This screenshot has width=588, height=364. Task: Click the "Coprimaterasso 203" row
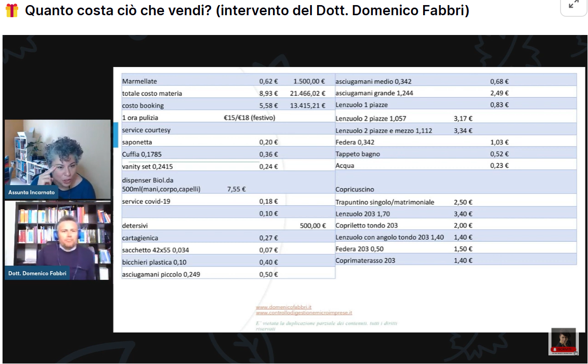click(x=365, y=261)
